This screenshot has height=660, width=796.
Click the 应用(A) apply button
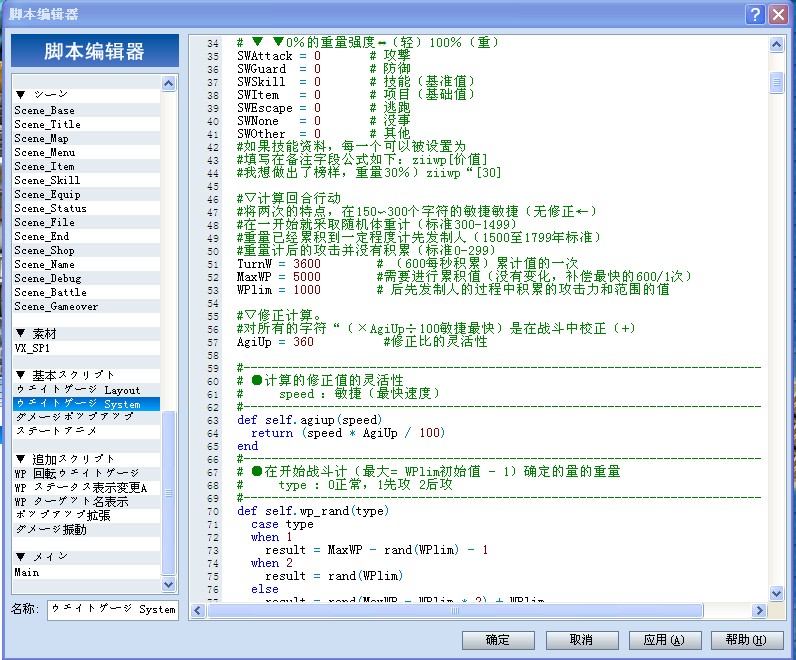coord(665,640)
